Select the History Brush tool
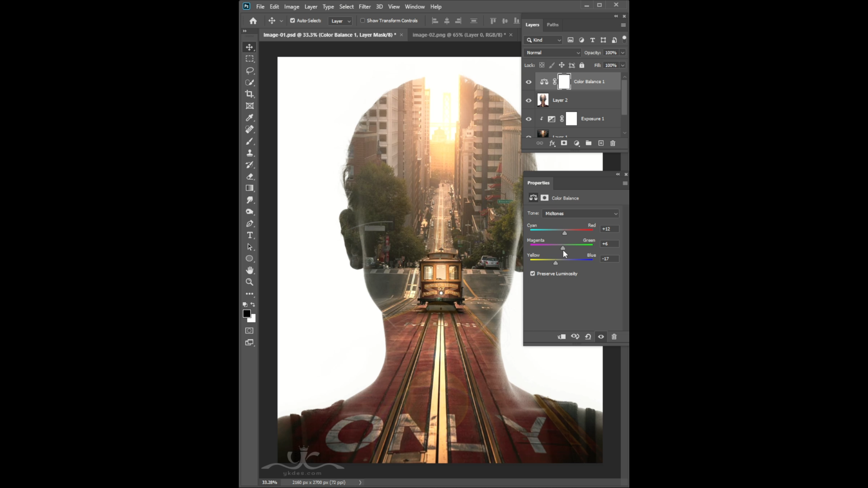Viewport: 868px width, 488px height. pos(250,164)
